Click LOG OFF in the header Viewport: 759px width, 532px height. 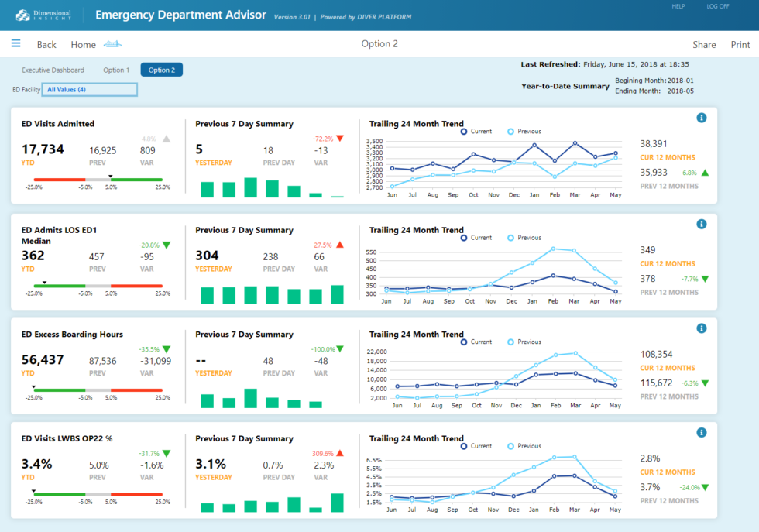[719, 6]
